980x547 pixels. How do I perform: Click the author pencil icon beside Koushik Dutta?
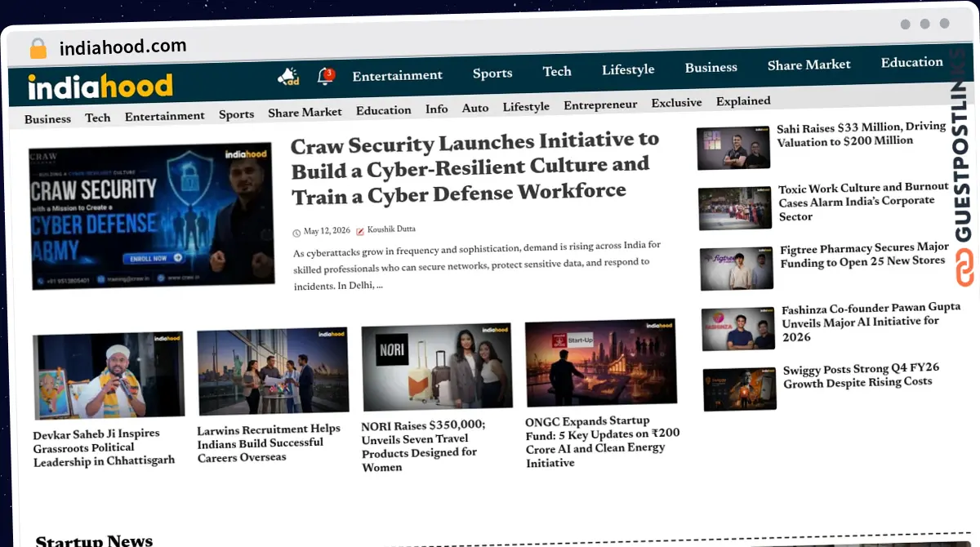click(360, 231)
